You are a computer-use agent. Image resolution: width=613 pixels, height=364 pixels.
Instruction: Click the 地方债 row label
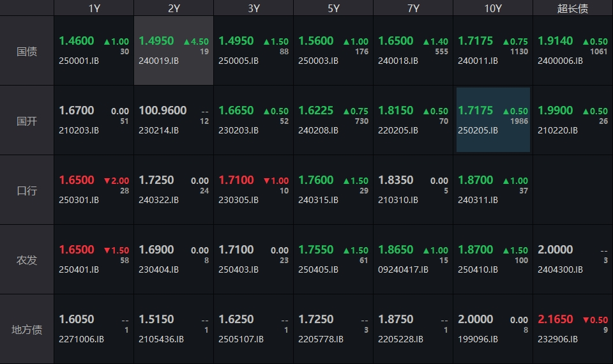(x=27, y=330)
